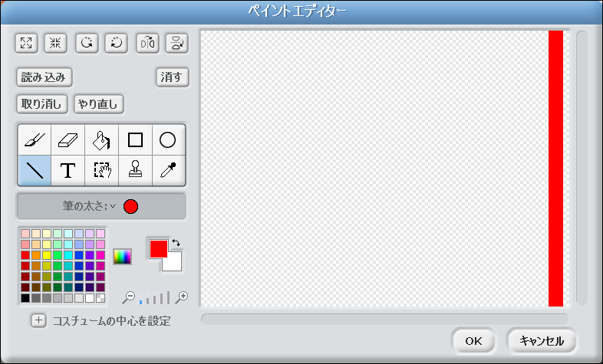Rotate the costume counter-clockwise

[116, 43]
